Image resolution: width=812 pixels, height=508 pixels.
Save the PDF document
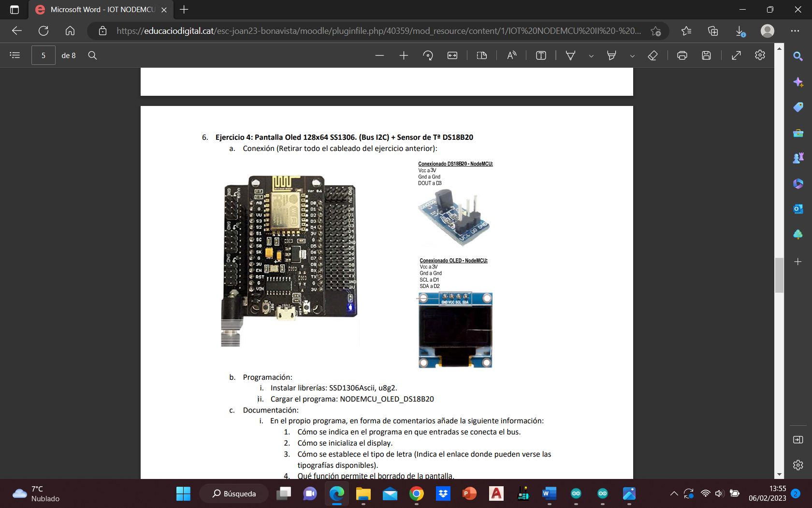(x=706, y=55)
